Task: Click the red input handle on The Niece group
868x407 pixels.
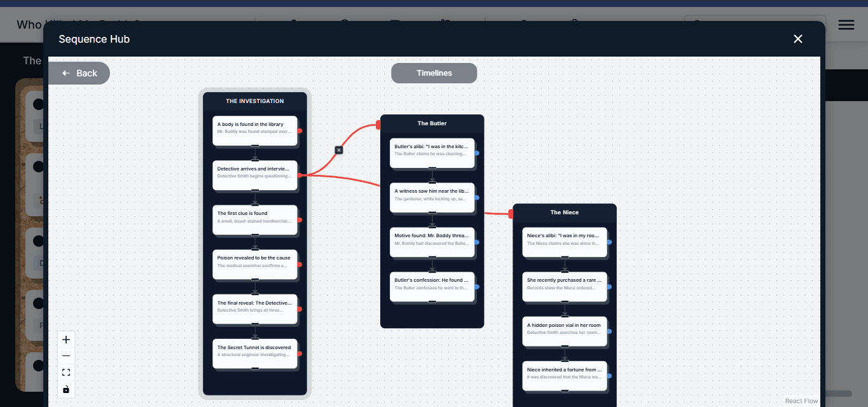Action: [511, 214]
